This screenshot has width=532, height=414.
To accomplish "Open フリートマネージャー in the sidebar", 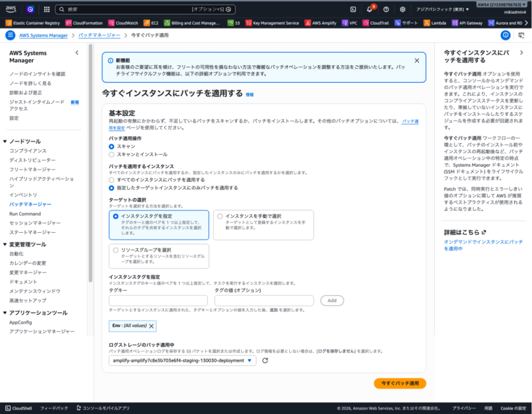I will (x=33, y=169).
